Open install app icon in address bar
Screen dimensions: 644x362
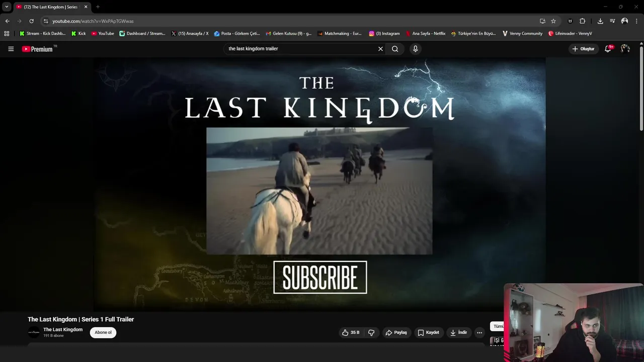coord(542,21)
